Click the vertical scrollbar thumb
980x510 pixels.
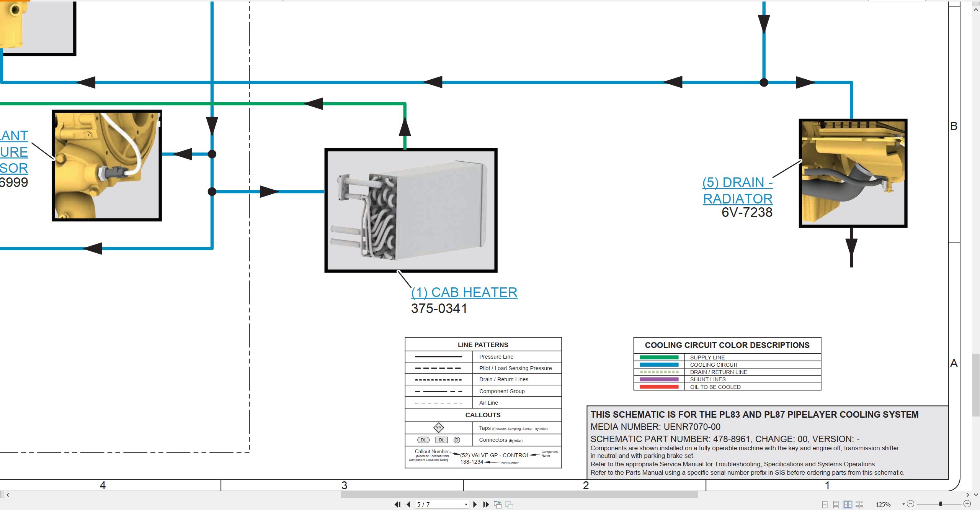pos(976,385)
